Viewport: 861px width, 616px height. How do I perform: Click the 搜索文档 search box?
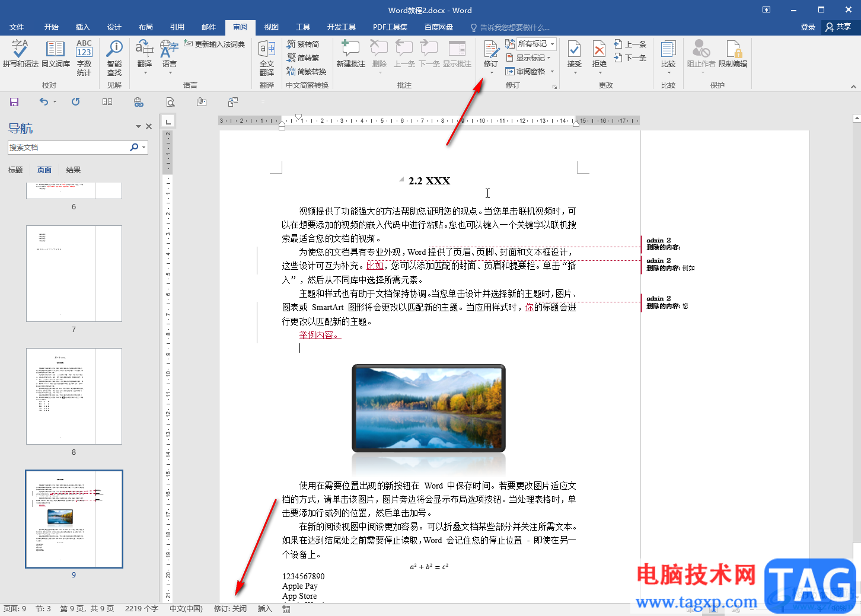(x=68, y=147)
